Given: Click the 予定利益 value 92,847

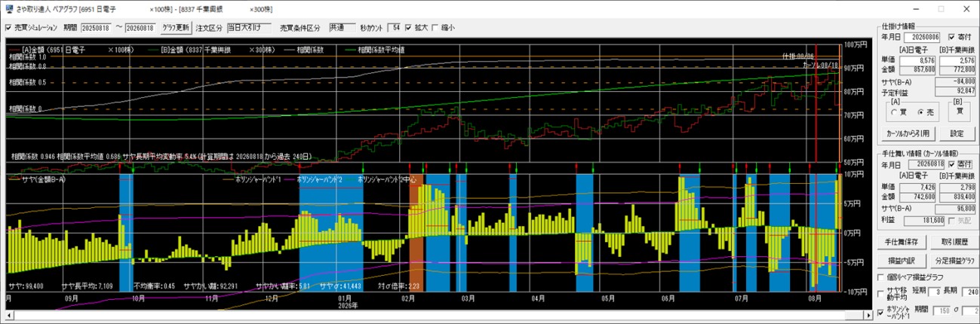Looking at the screenshot, I should pos(957,91).
